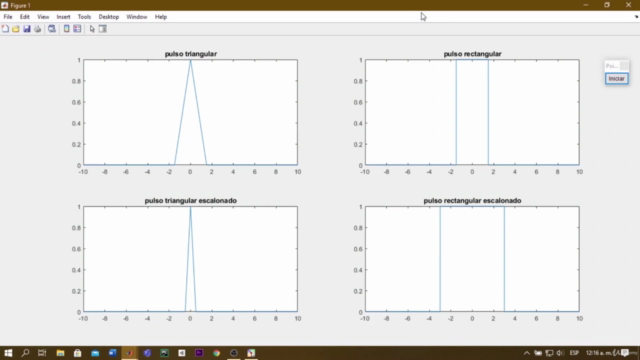Click the 'pulso triangular escalonado' title
Screen dimensions: 640x360
pyautogui.click(x=191, y=200)
